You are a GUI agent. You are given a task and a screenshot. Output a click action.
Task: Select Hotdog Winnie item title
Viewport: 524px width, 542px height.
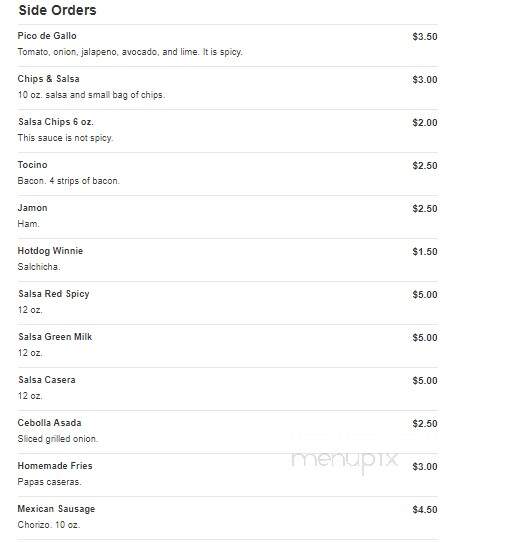coord(50,251)
